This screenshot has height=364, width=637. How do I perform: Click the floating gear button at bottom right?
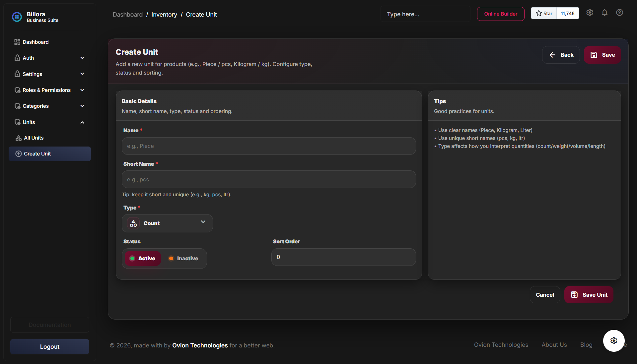(613, 341)
